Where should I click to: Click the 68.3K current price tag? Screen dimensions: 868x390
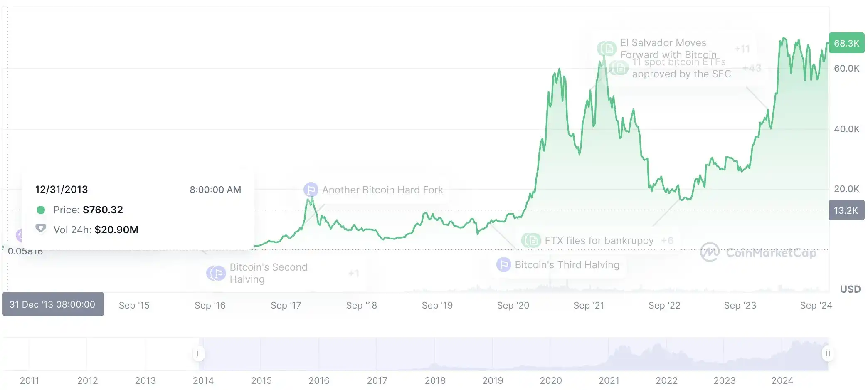(846, 43)
